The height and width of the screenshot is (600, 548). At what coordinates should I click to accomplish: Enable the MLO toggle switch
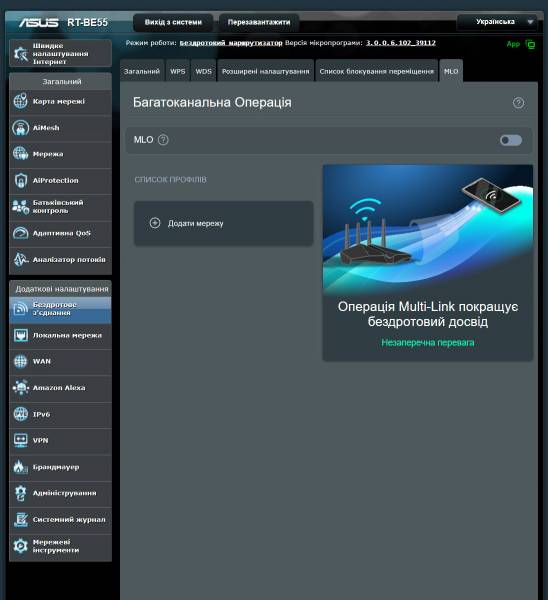point(511,140)
